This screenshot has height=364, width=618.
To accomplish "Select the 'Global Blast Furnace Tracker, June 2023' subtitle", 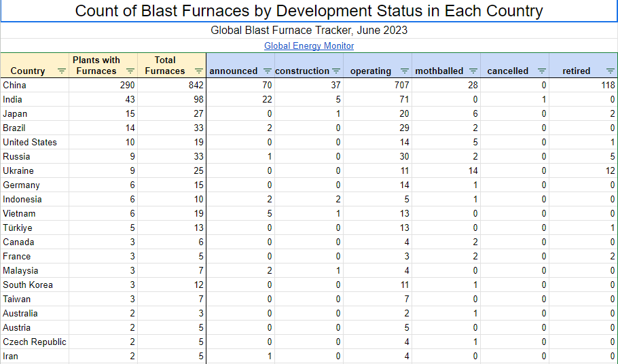I will click(309, 31).
